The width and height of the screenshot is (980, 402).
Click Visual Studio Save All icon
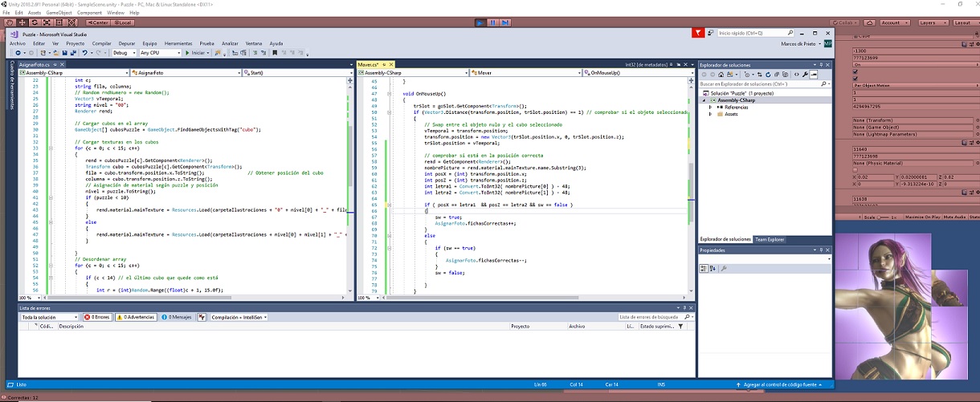point(74,53)
